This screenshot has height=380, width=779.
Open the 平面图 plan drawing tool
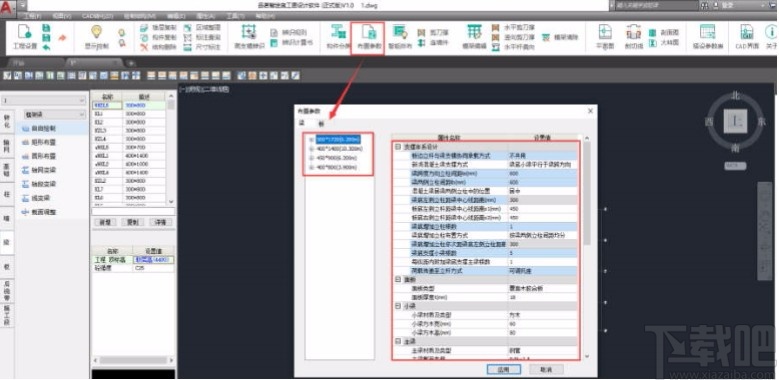pos(605,37)
